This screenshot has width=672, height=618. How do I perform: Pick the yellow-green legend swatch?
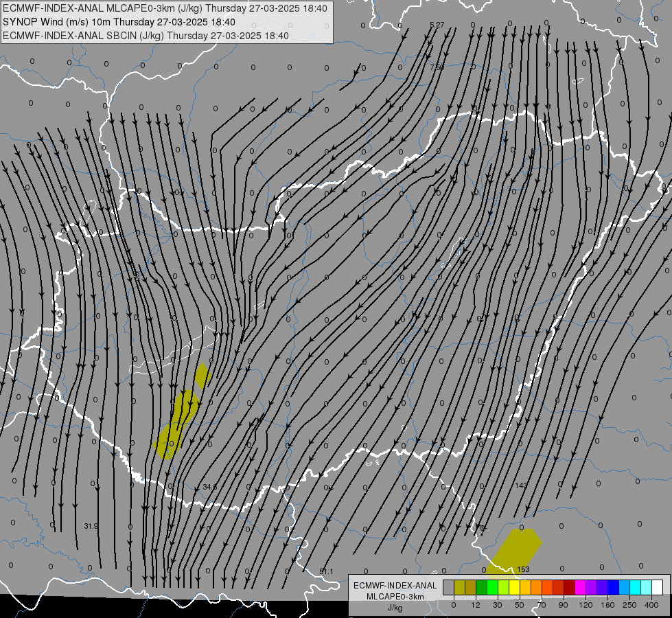(x=504, y=587)
